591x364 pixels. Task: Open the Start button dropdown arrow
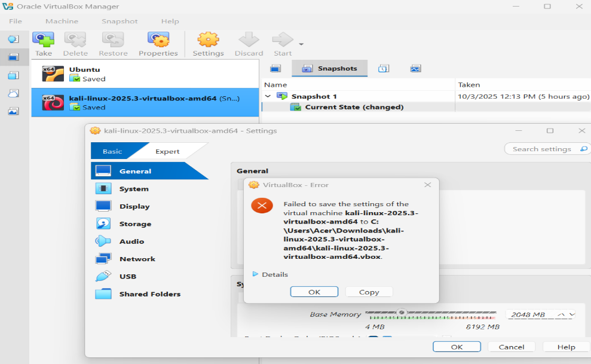pyautogui.click(x=301, y=44)
